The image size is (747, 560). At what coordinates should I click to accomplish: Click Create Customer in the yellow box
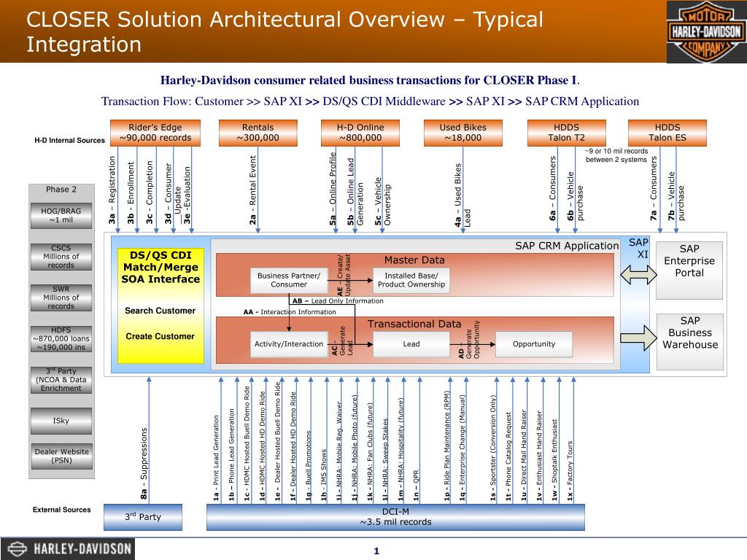click(x=160, y=336)
